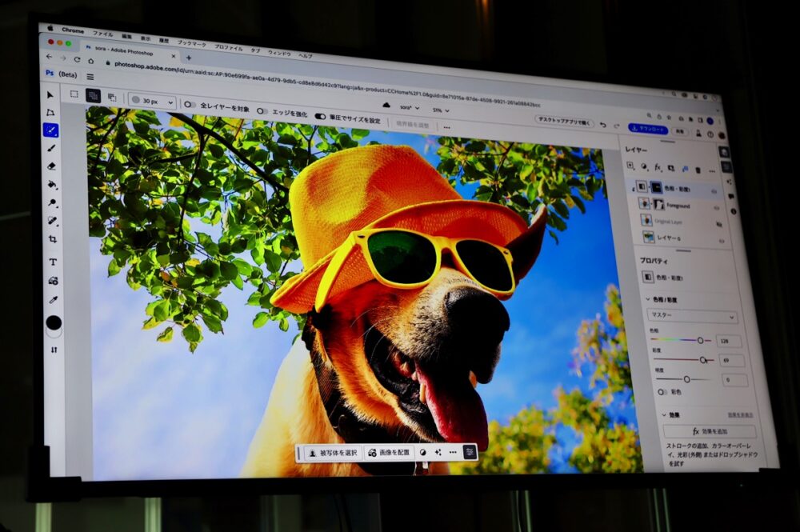Screen dimensions: 800x532
Task: Delete layer using the trash icon
Action: (698, 170)
